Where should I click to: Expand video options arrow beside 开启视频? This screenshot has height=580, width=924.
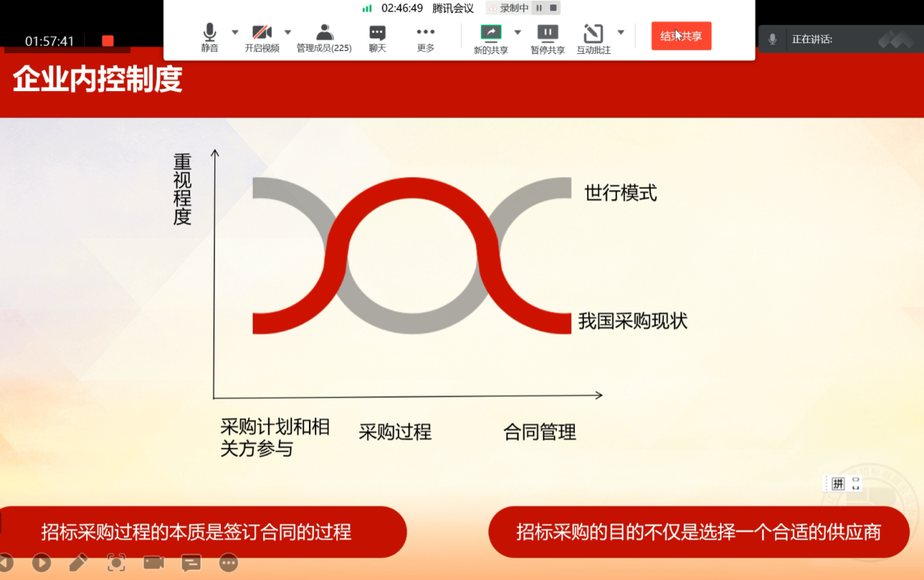coord(287,32)
